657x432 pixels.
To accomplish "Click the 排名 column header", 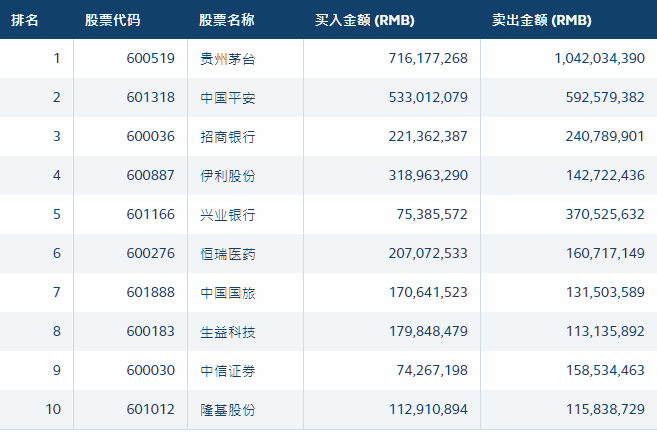I will [x=25, y=20].
